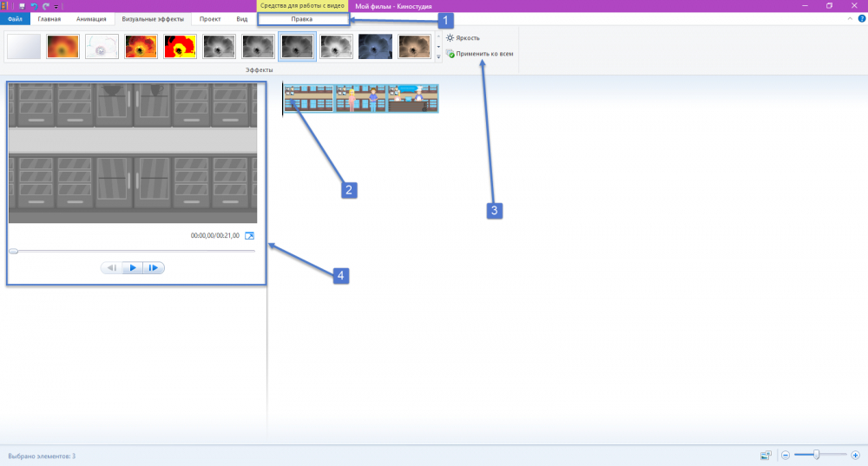Screen dimensions: 868x466
Task: Open the Анимация tab
Action: pos(90,18)
